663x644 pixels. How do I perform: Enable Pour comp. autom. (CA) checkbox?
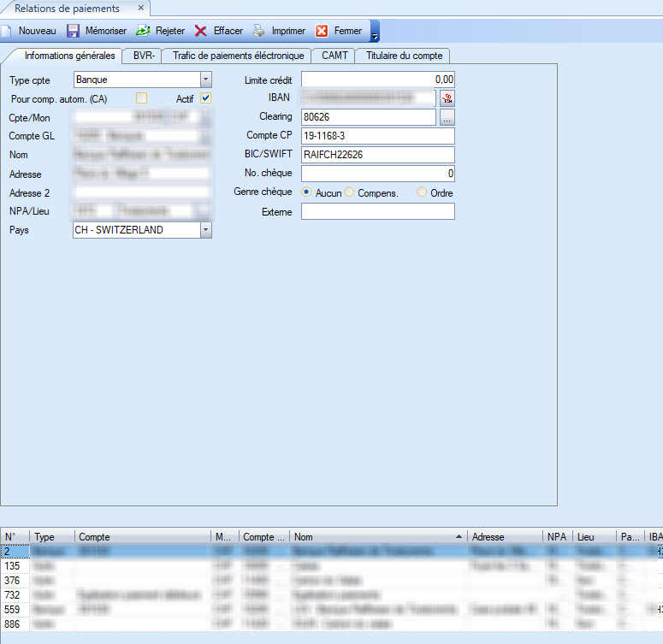pos(142,98)
